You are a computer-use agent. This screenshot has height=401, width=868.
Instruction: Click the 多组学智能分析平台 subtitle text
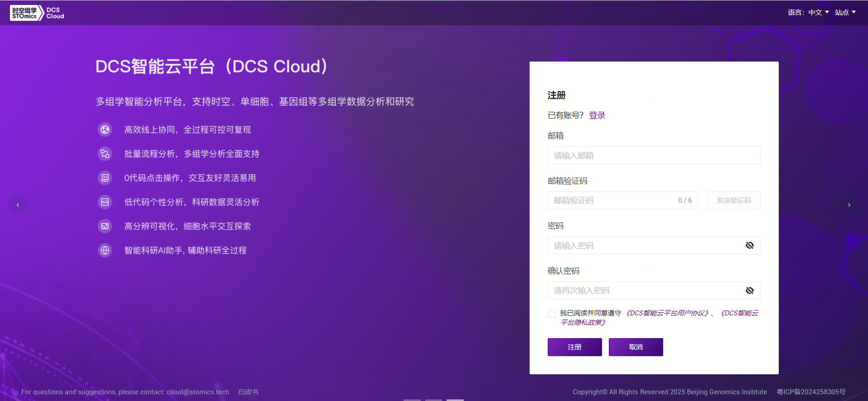(255, 102)
